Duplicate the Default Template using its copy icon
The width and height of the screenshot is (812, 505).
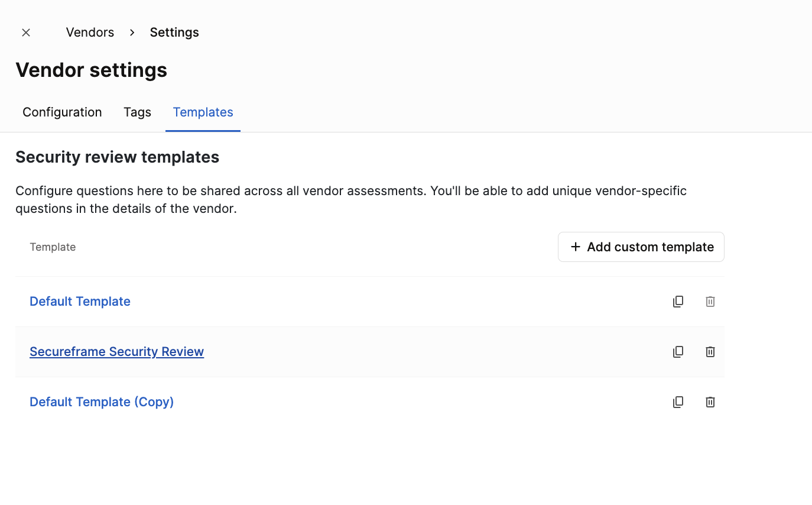pyautogui.click(x=678, y=301)
